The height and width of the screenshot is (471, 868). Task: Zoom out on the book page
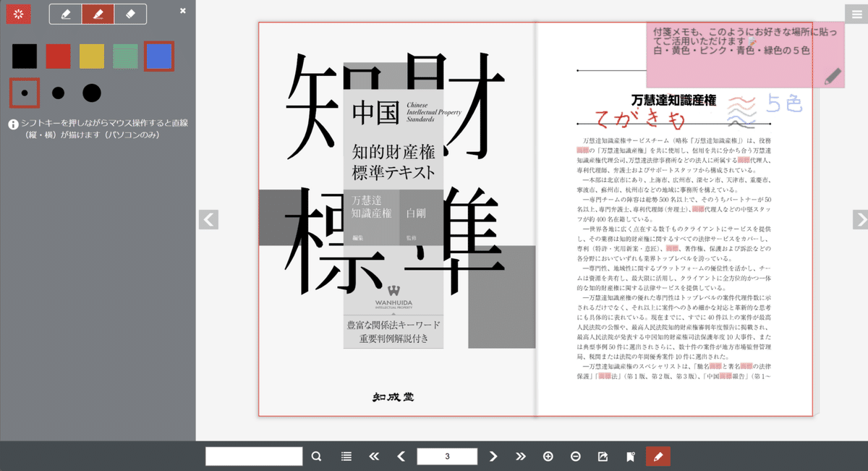coord(575,456)
